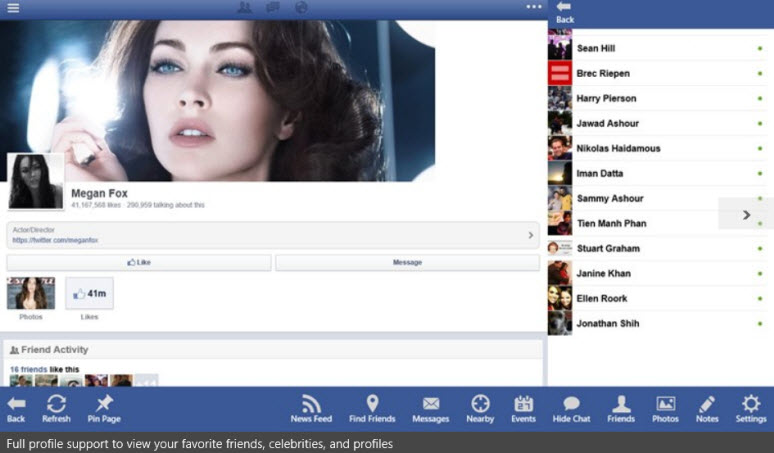Open Find Friends in the app bar
The width and height of the screenshot is (774, 453).
click(x=372, y=409)
